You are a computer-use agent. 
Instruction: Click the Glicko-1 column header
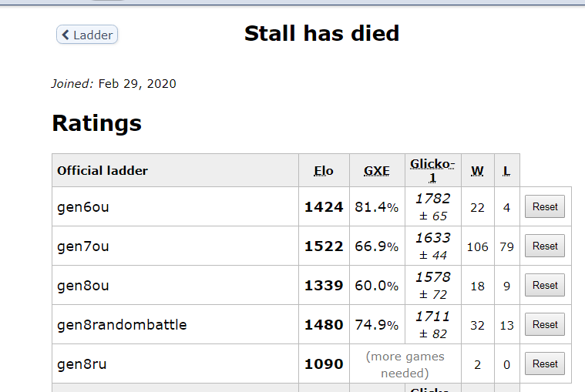tap(432, 171)
